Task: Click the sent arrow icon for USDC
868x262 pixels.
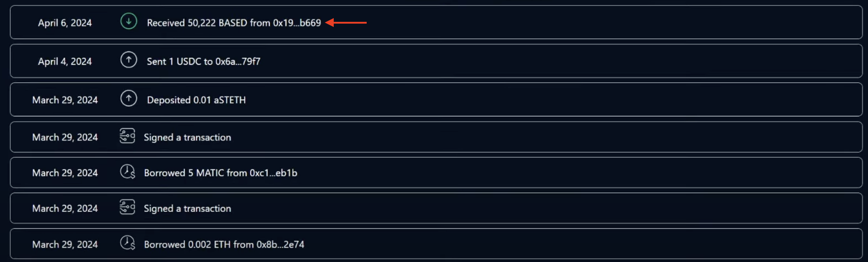Action: [x=129, y=60]
